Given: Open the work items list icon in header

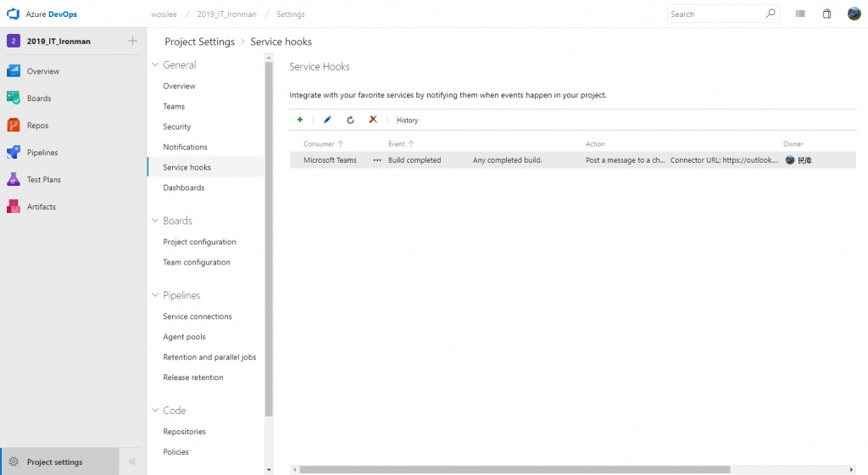Looking at the screenshot, I should click(x=800, y=14).
